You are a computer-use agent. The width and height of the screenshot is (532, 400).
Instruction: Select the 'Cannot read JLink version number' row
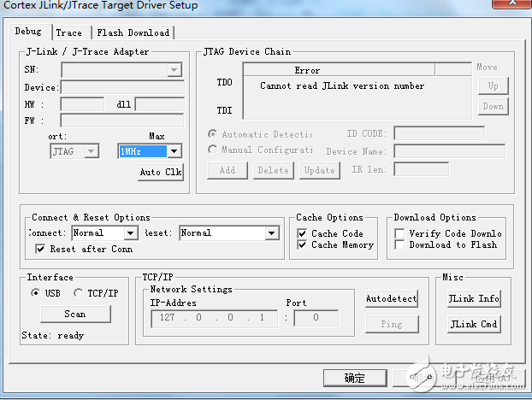click(342, 85)
